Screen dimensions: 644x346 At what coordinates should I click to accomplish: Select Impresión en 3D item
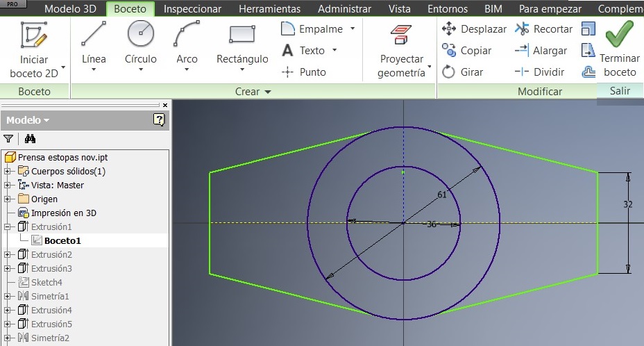[63, 213]
